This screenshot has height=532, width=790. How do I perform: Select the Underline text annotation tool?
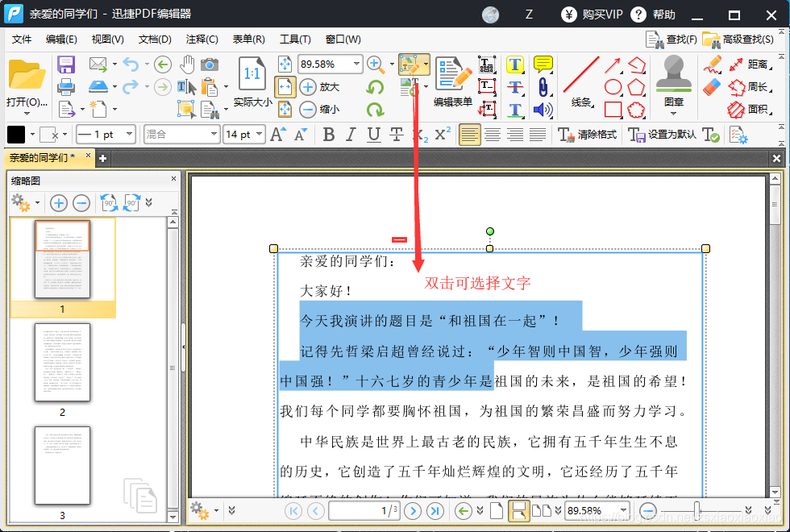[514, 110]
